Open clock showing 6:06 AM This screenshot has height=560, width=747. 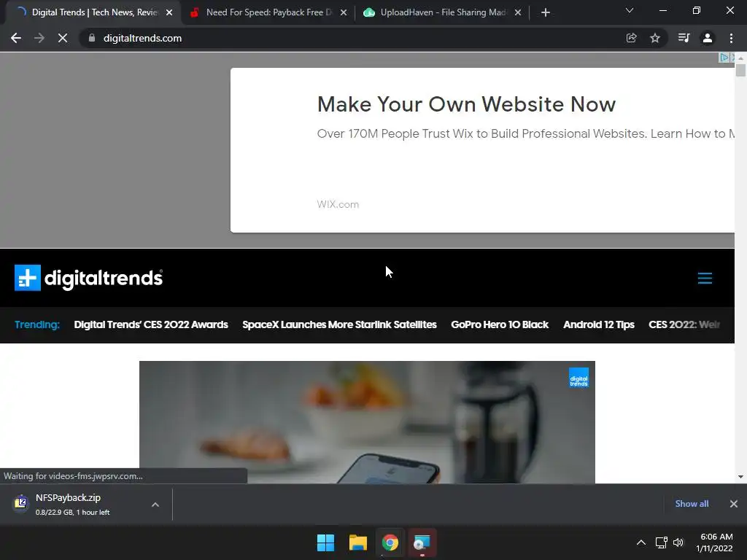point(715,542)
